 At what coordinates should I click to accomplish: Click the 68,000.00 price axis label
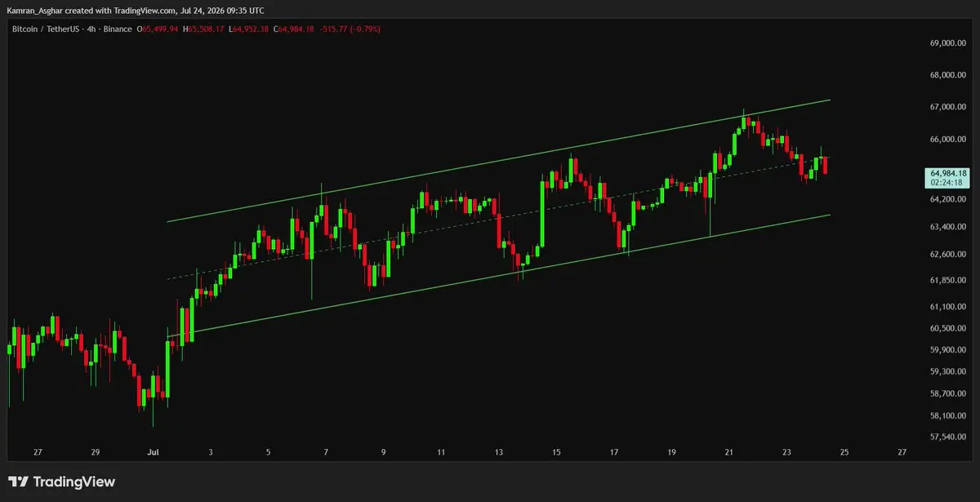[949, 75]
